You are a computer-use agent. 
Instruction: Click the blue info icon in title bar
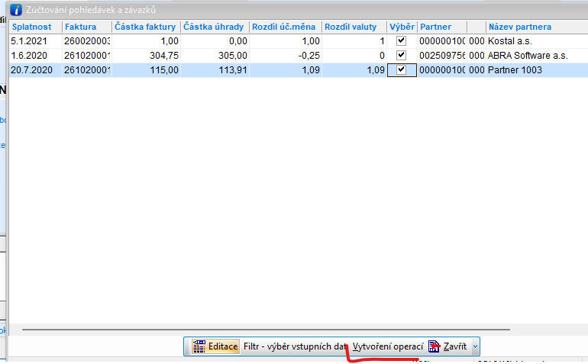pos(15,10)
